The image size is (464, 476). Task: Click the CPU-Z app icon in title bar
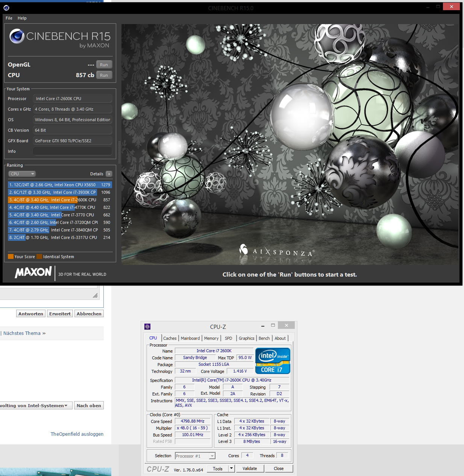[x=147, y=327]
